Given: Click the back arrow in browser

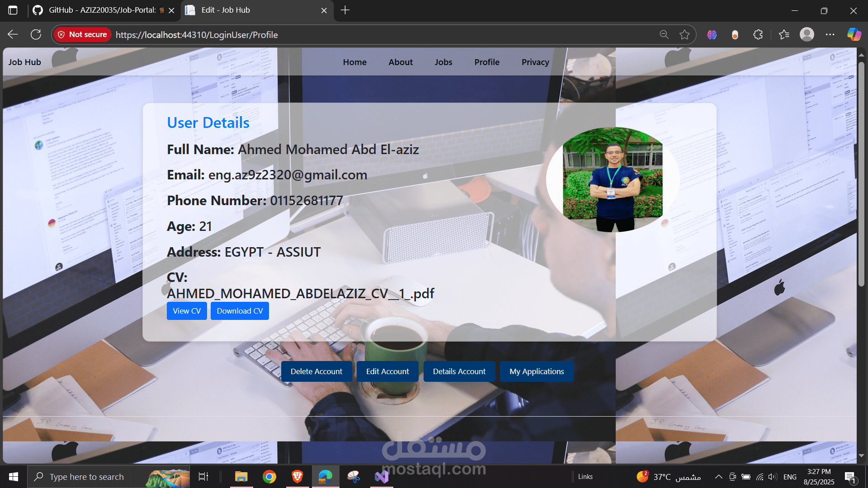Looking at the screenshot, I should pos(13,35).
